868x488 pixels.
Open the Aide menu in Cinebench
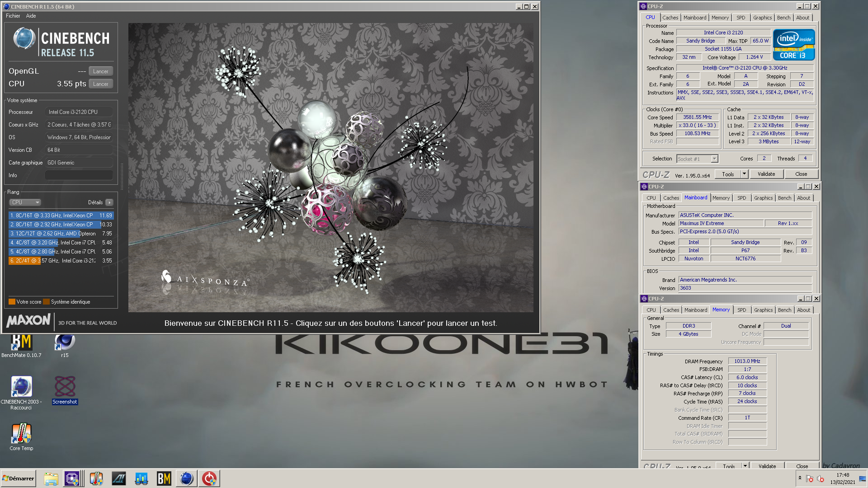31,16
